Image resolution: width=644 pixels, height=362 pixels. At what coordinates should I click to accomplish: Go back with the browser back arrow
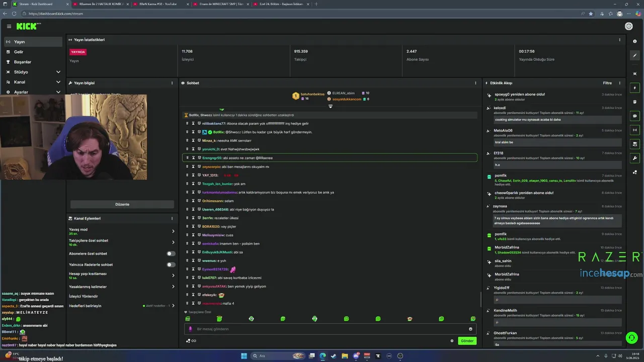[x=5, y=14]
